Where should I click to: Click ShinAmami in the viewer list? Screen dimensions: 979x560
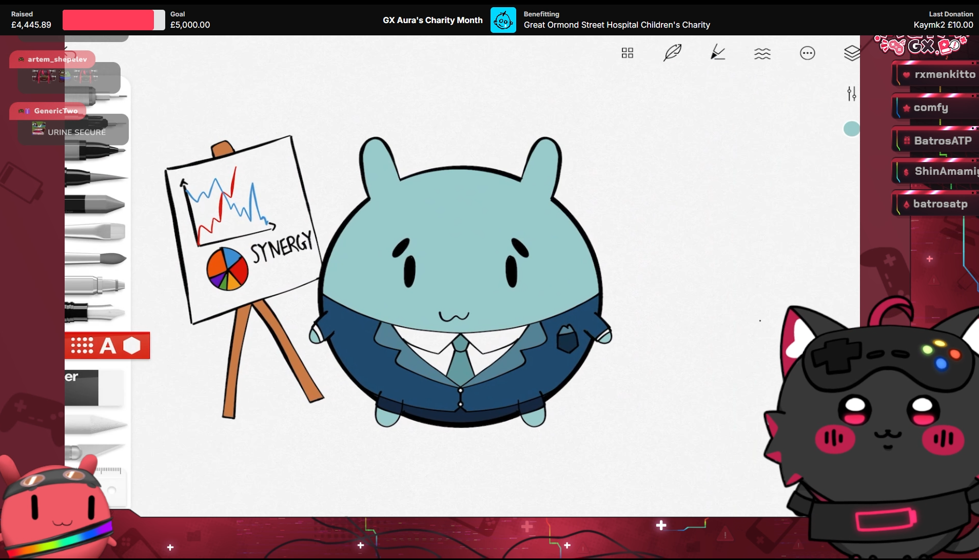(946, 171)
